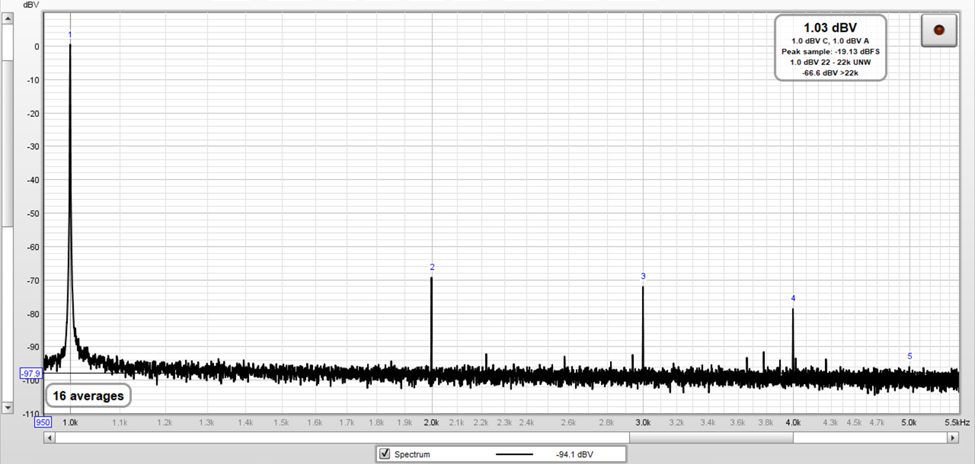This screenshot has height=464, width=975.
Task: Click the 950 frequency cursor value box
Action: (44, 423)
